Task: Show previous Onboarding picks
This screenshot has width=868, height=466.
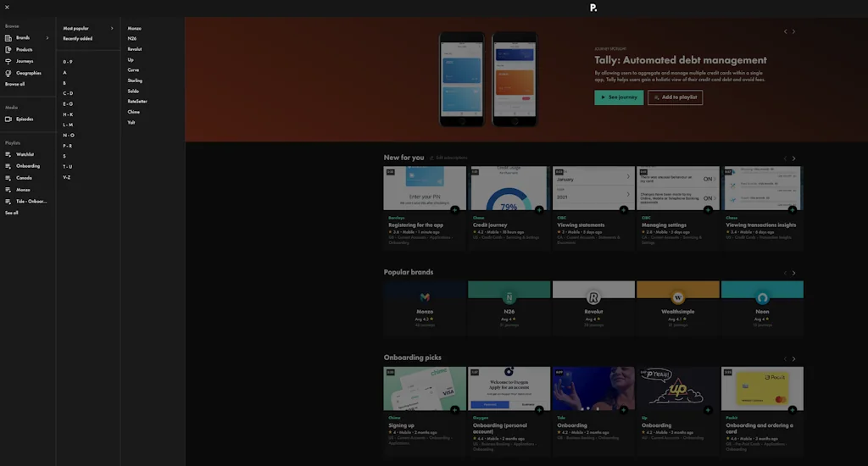Action: pos(785,358)
